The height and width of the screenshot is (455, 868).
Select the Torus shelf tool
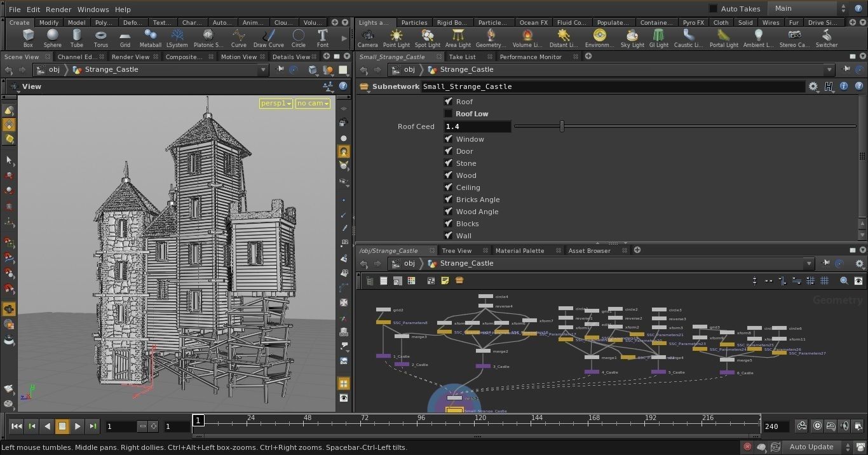tap(100, 38)
